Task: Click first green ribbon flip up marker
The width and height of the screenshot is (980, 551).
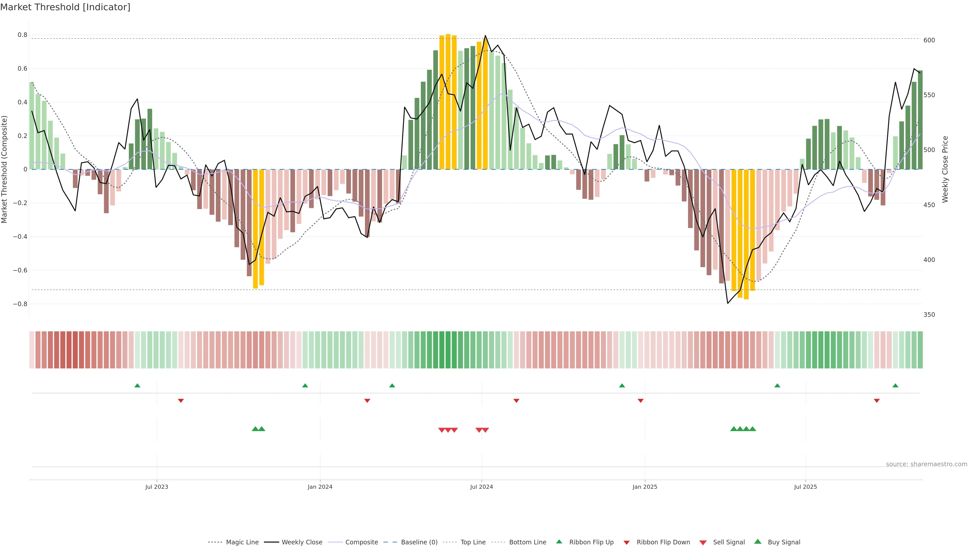Action: pos(137,386)
